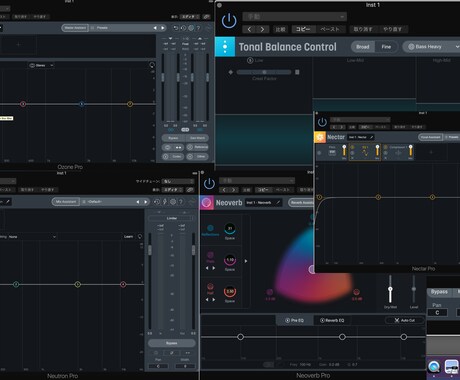Select Broad view in Tonal Balance Control

coord(363,47)
